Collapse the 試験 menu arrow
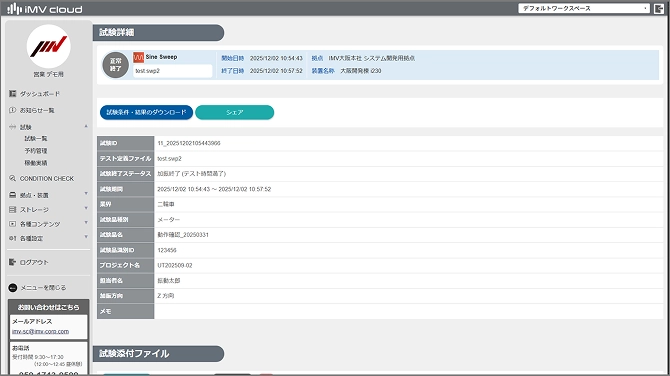670x376 pixels. click(x=86, y=126)
